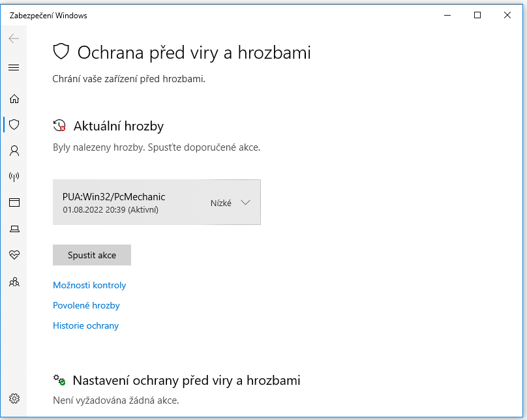This screenshot has width=527, height=420.
Task: Open App and browser control icon
Action: (14, 203)
